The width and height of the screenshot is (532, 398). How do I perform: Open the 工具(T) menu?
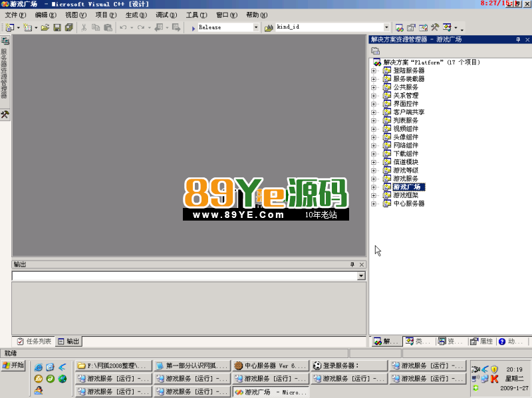point(196,15)
